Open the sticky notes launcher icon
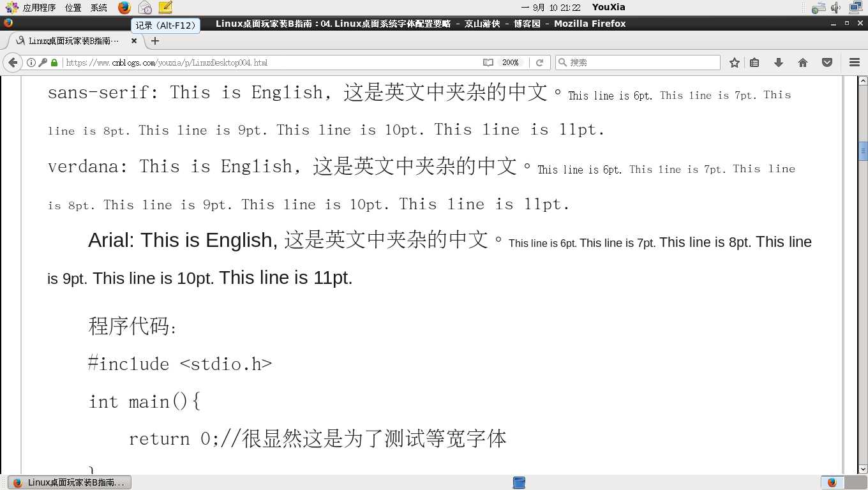This screenshot has height=490, width=868. pos(165,8)
